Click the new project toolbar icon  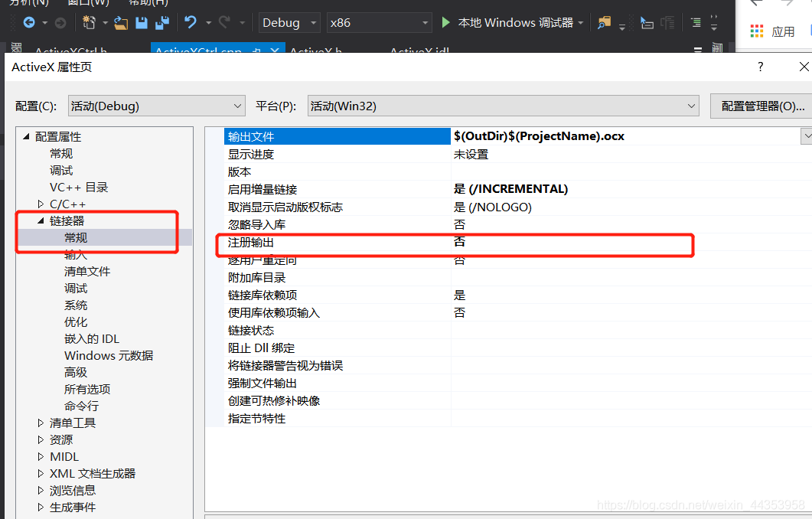click(x=89, y=23)
